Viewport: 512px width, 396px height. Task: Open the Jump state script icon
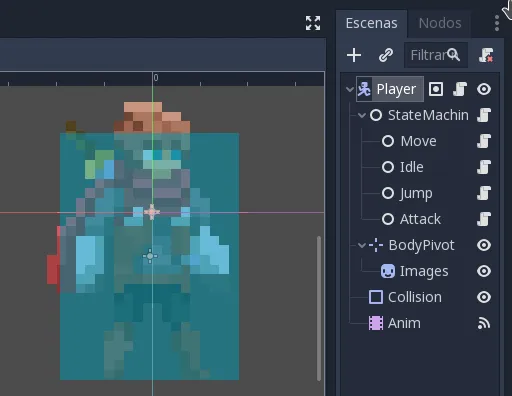point(484,193)
